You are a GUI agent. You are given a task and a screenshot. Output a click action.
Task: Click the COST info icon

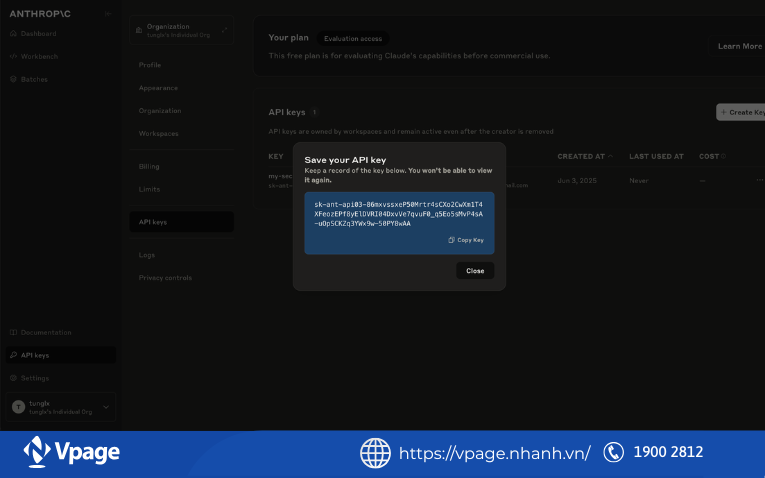724,156
